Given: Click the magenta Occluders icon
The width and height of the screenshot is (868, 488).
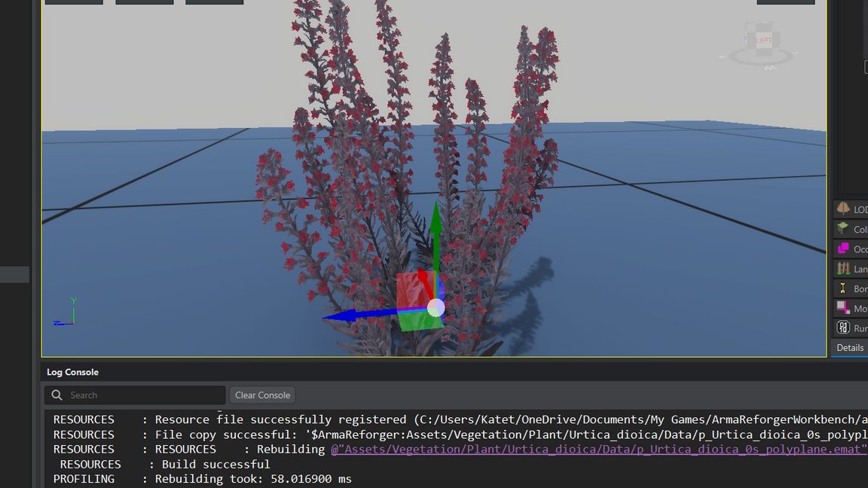Looking at the screenshot, I should point(844,249).
